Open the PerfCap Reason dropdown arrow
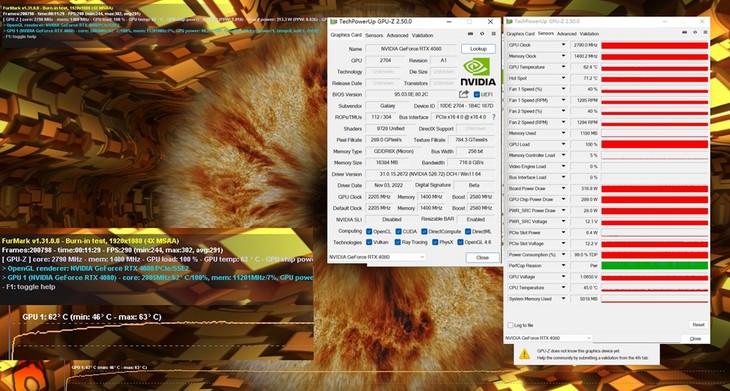This screenshot has width=730, height=391. click(563, 265)
